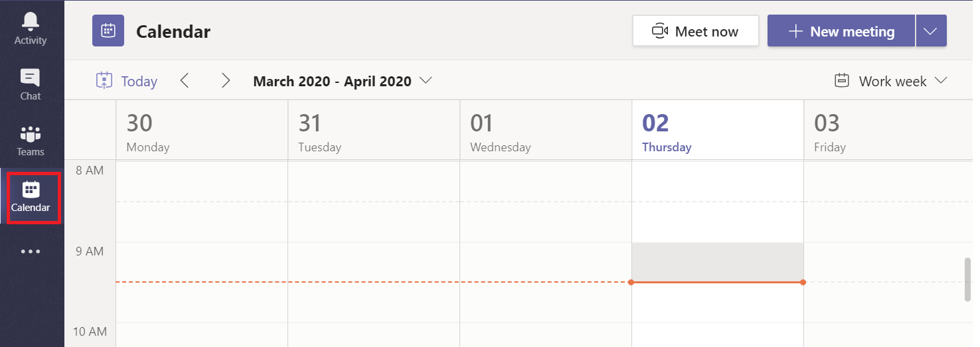The height and width of the screenshot is (347, 980).
Task: Open the Teams section
Action: coord(31,140)
